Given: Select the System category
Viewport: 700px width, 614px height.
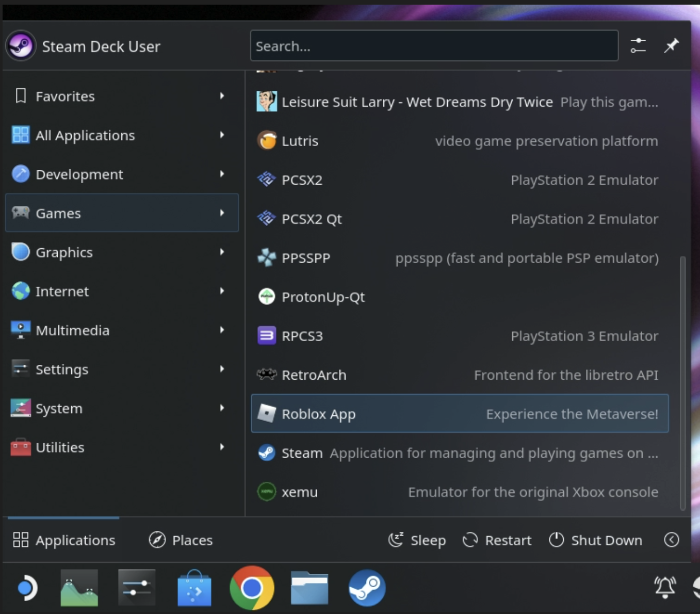Looking at the screenshot, I should coord(122,408).
